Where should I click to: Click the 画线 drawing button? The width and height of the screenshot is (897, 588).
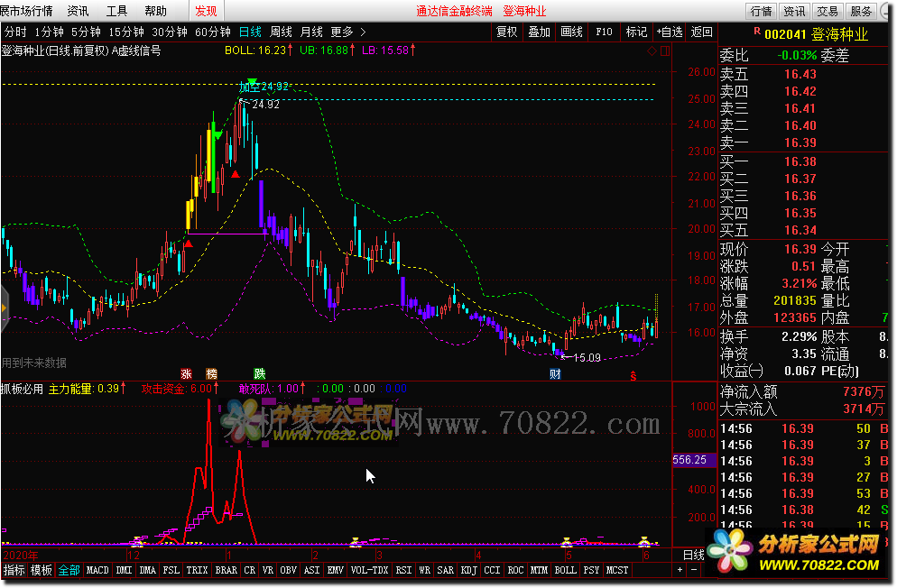click(x=571, y=32)
